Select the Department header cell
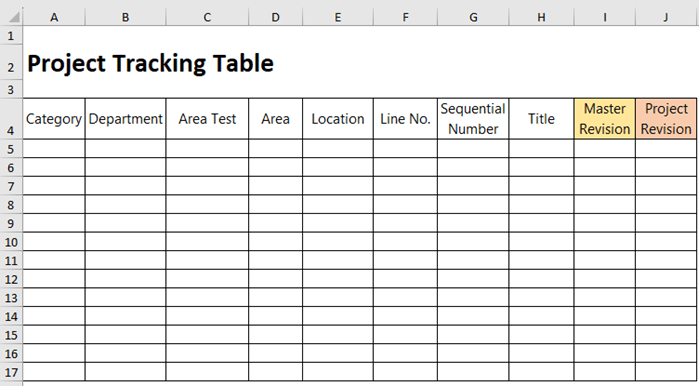The width and height of the screenshot is (699, 386). [126, 119]
